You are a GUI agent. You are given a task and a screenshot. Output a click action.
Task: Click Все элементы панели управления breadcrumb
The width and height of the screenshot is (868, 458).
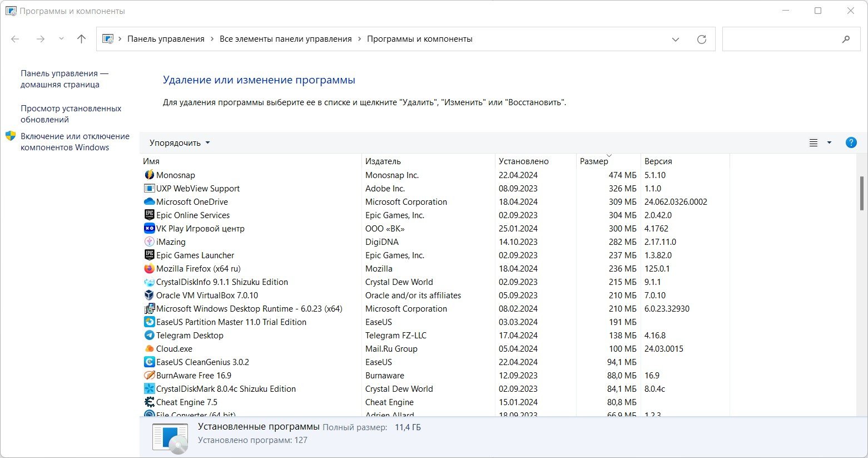(x=286, y=39)
